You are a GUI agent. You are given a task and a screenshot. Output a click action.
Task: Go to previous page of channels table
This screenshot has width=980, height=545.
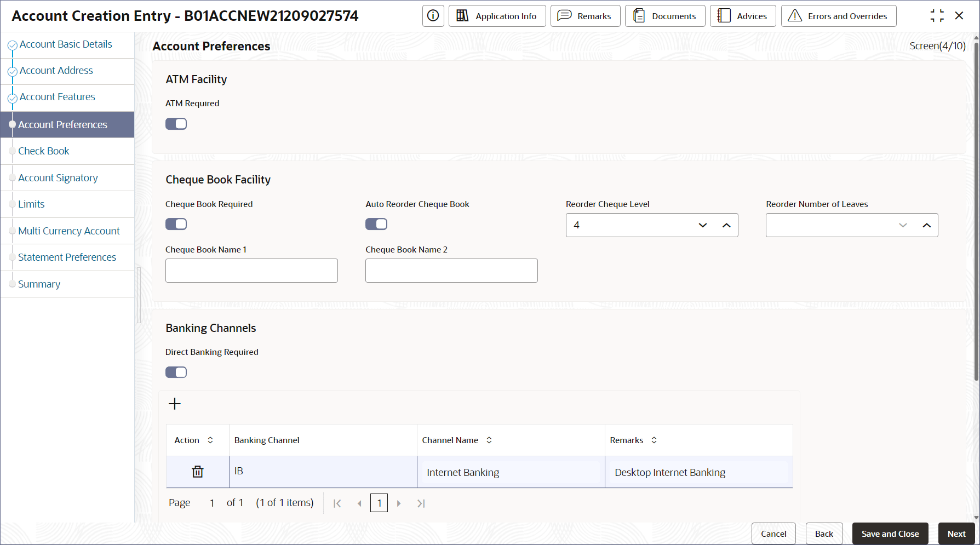click(x=359, y=503)
